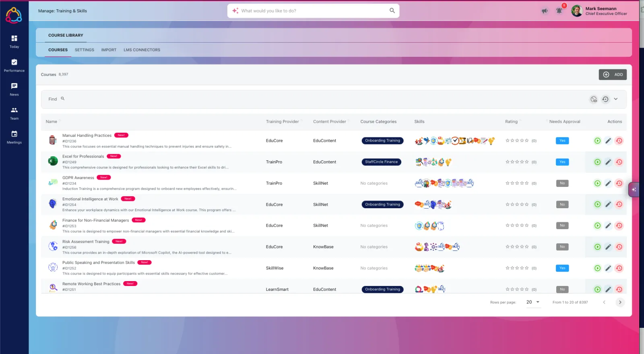Toggle Needs Approval No for Emotional Intelligence

(x=562, y=205)
